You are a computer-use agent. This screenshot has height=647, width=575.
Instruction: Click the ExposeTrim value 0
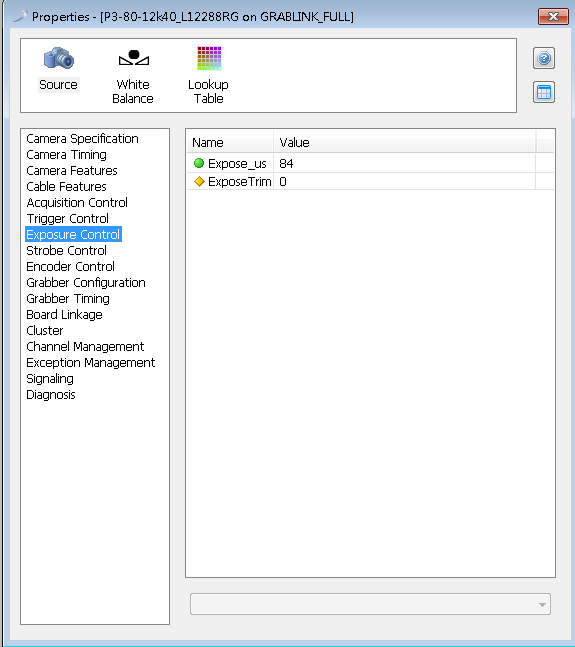click(283, 182)
